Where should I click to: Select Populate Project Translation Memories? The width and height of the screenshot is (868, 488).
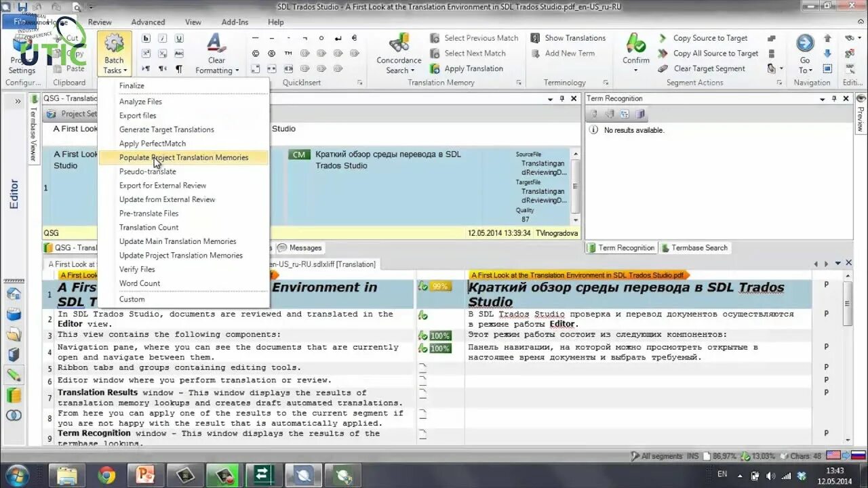(184, 157)
